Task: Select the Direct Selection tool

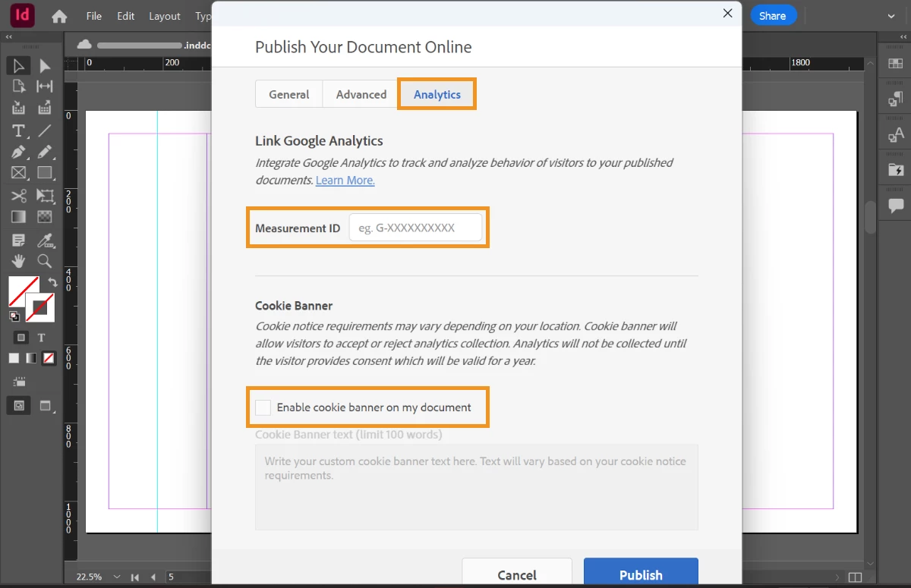Action: (45, 66)
